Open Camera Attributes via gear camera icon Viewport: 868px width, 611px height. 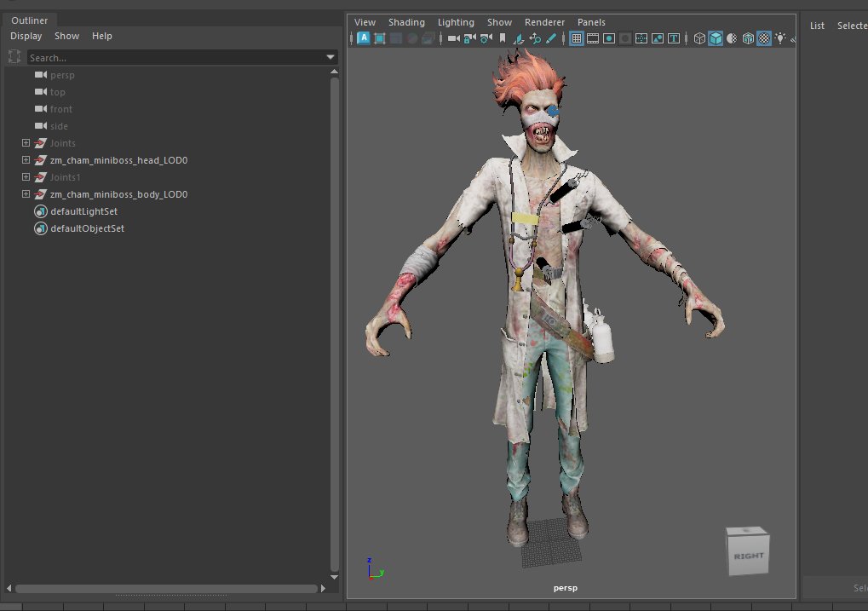pyautogui.click(x=486, y=38)
